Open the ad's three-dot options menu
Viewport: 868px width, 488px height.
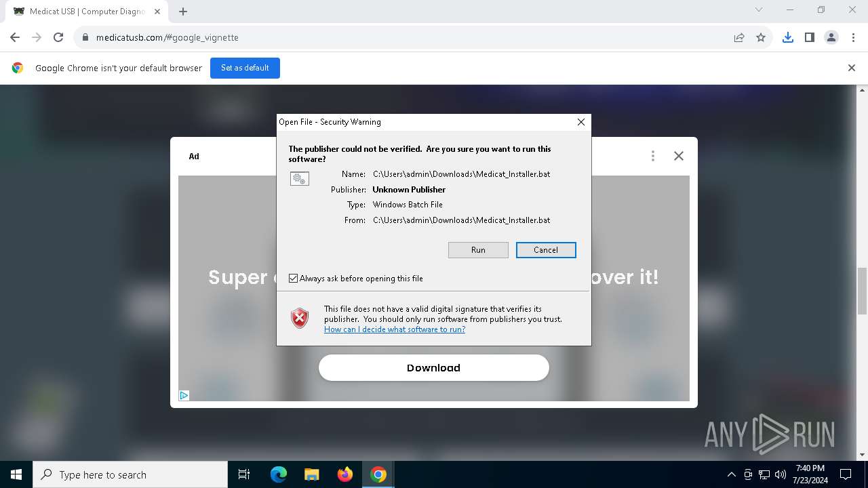click(653, 156)
